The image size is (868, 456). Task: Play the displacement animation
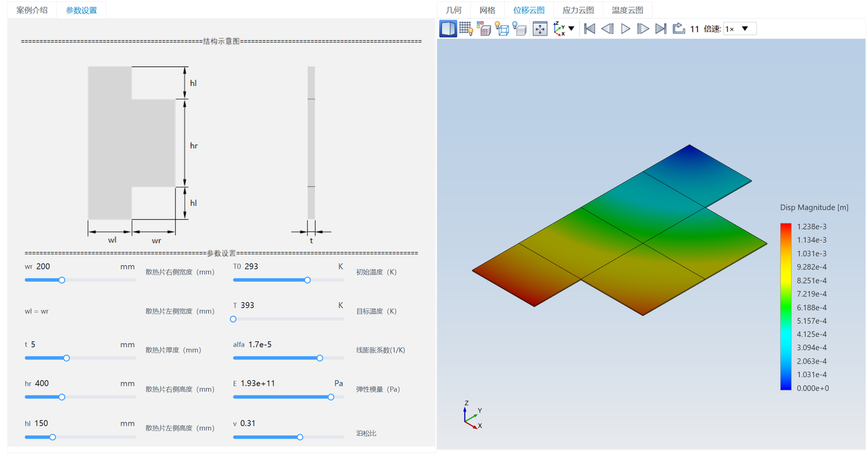pos(626,28)
